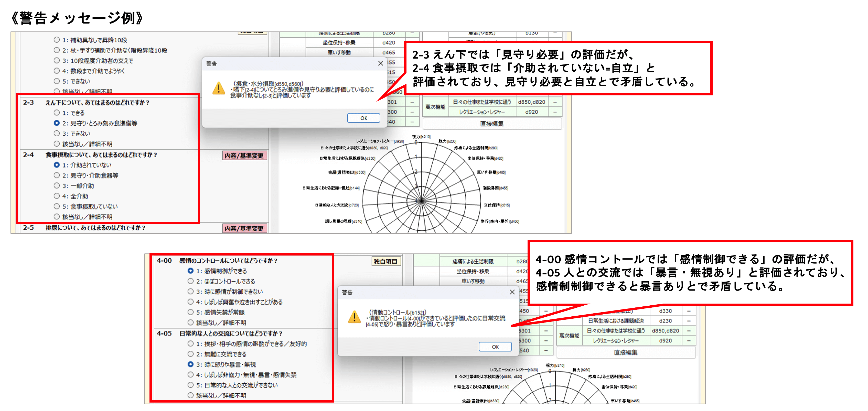Select '5: 食事摂取していない' option
Screen dimensions: 868x411
(57, 206)
